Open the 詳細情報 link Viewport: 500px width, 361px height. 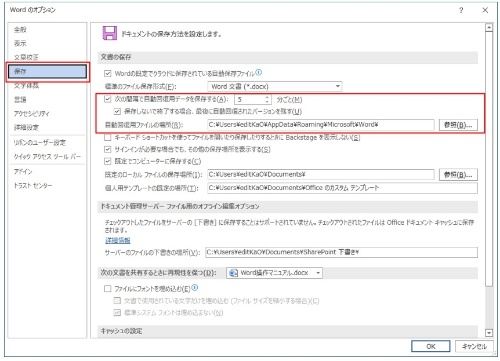pyautogui.click(x=118, y=240)
